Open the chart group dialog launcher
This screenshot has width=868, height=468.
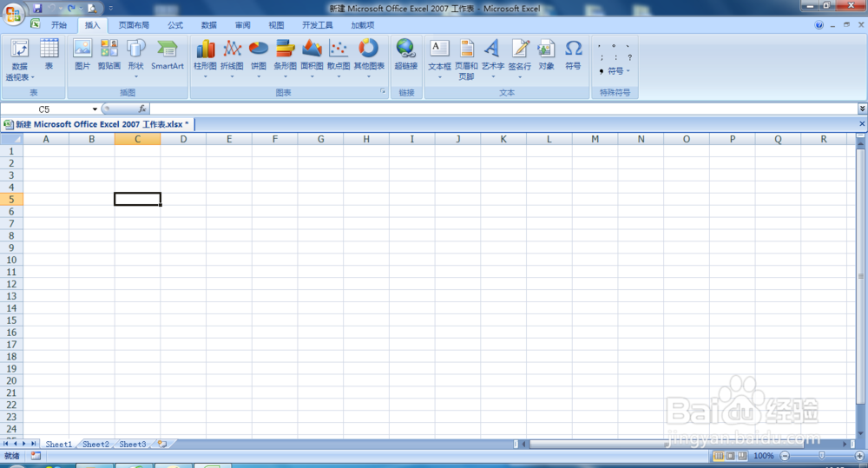383,91
